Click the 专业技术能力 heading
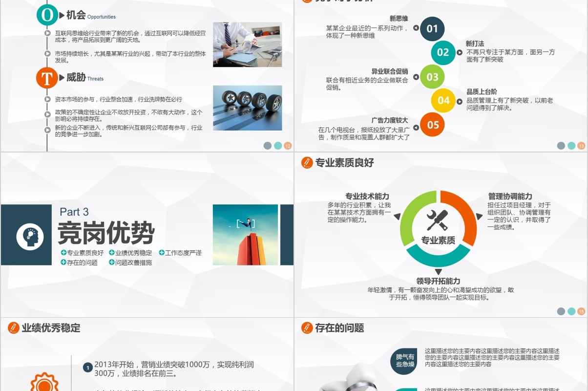The height and width of the screenshot is (391, 588). (x=367, y=196)
